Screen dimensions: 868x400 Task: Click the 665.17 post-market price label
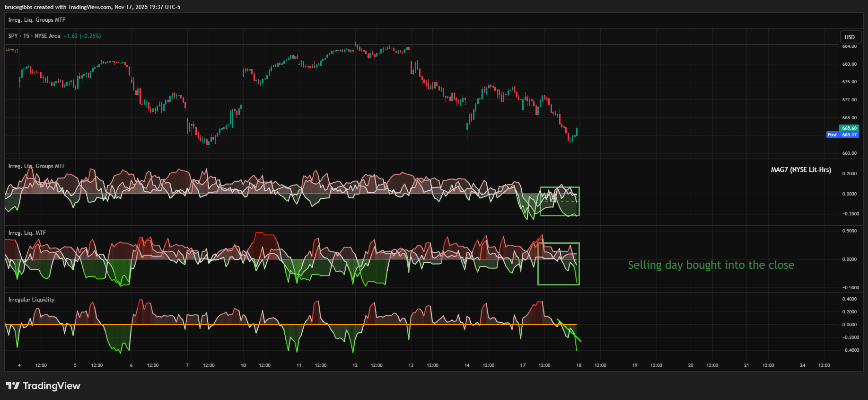(849, 135)
